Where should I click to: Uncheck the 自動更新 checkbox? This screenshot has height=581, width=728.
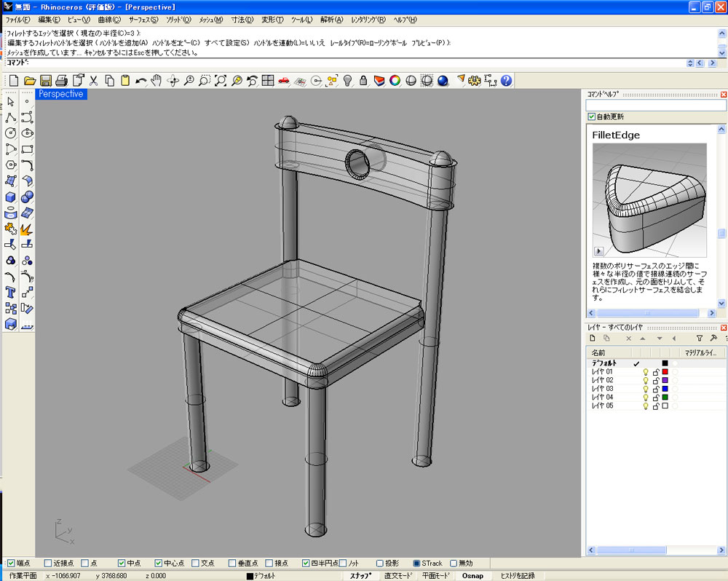(591, 116)
